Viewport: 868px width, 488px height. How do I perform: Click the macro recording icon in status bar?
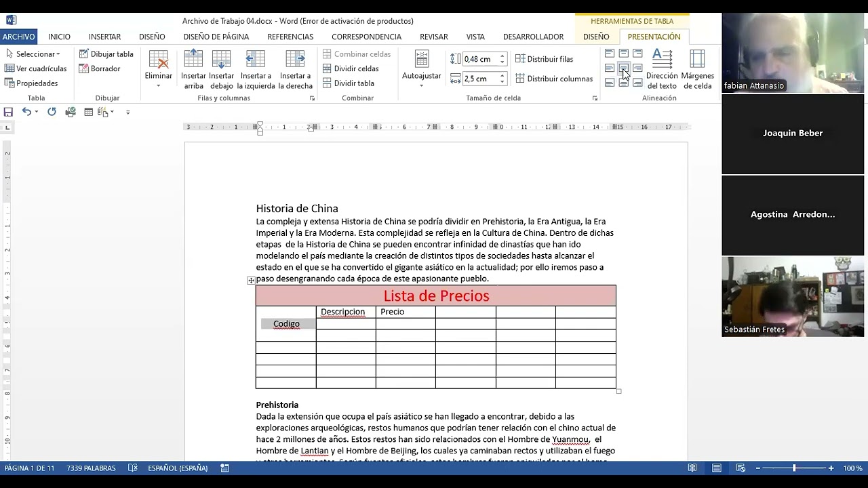click(224, 468)
